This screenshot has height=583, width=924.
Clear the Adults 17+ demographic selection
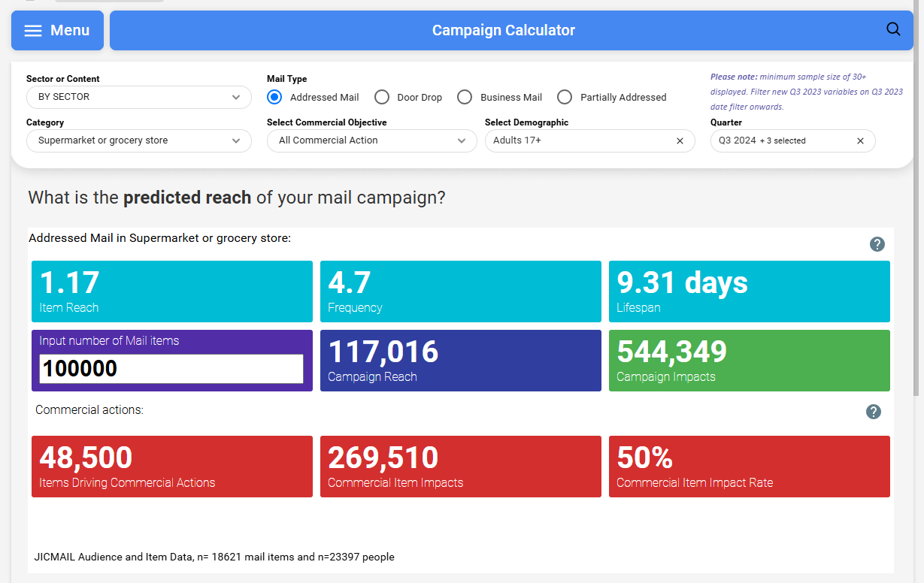[x=680, y=141]
